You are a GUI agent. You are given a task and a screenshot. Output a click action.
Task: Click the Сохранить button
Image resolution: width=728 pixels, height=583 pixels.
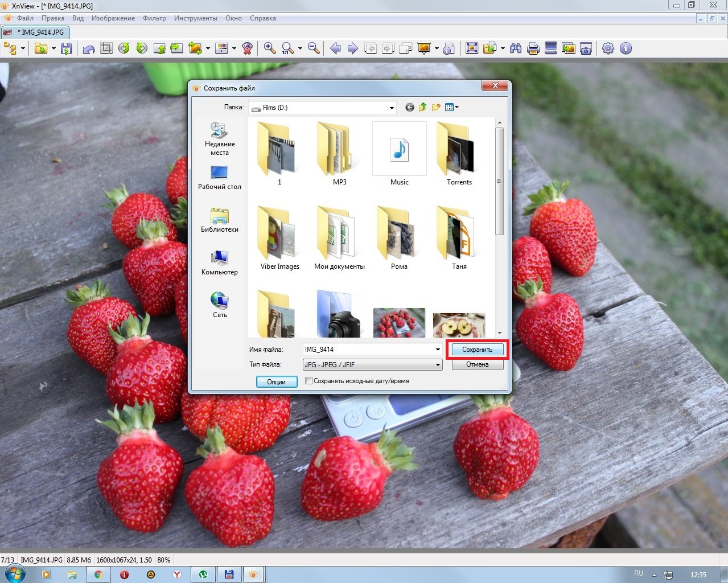click(x=477, y=350)
